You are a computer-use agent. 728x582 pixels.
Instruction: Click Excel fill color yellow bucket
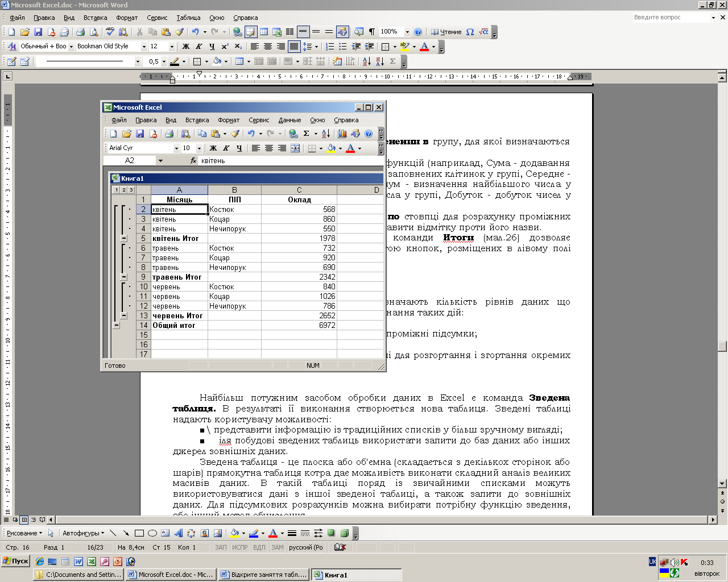(331, 148)
